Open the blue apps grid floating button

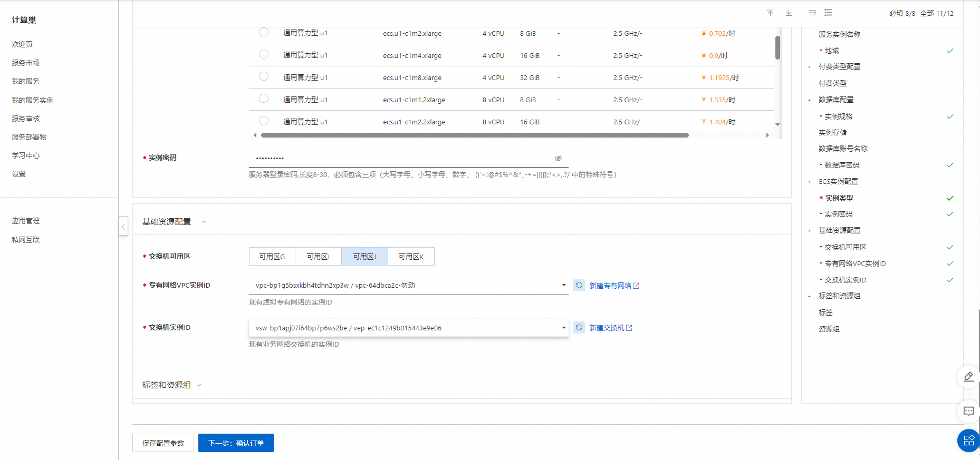click(969, 441)
